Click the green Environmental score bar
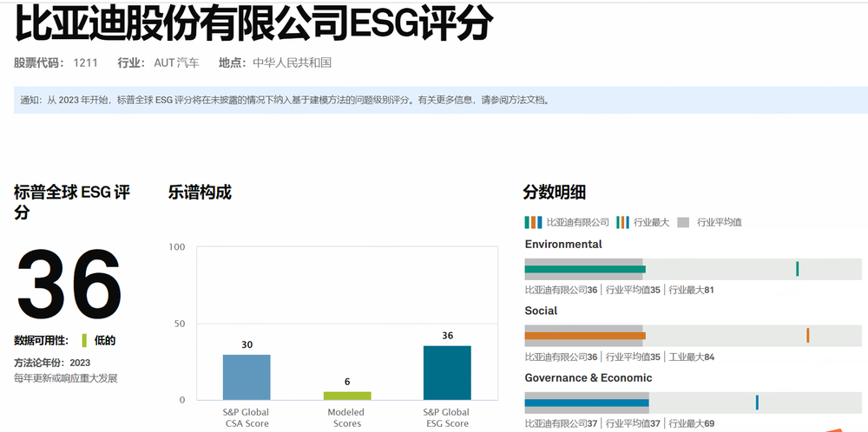 [584, 269]
